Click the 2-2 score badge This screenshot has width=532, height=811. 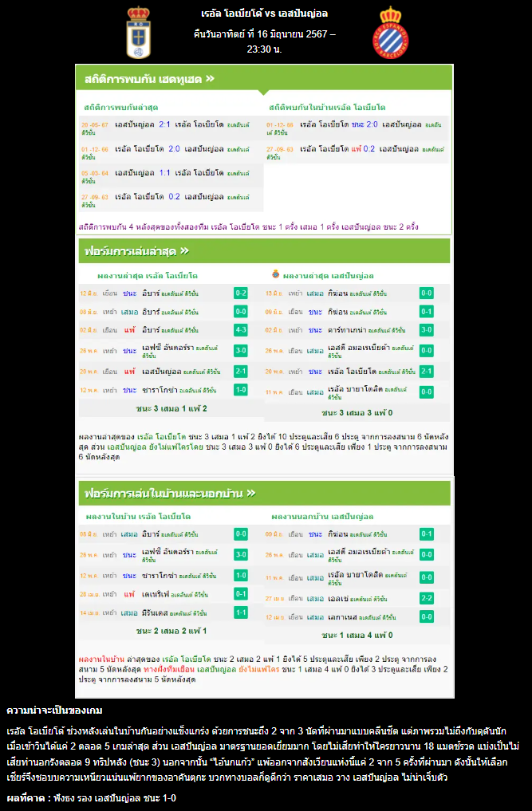point(427,598)
